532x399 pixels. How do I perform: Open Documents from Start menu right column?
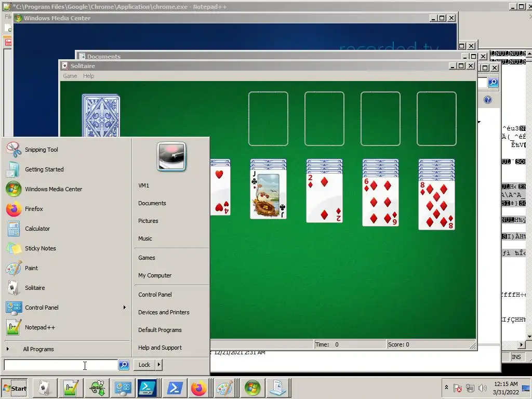coord(152,203)
